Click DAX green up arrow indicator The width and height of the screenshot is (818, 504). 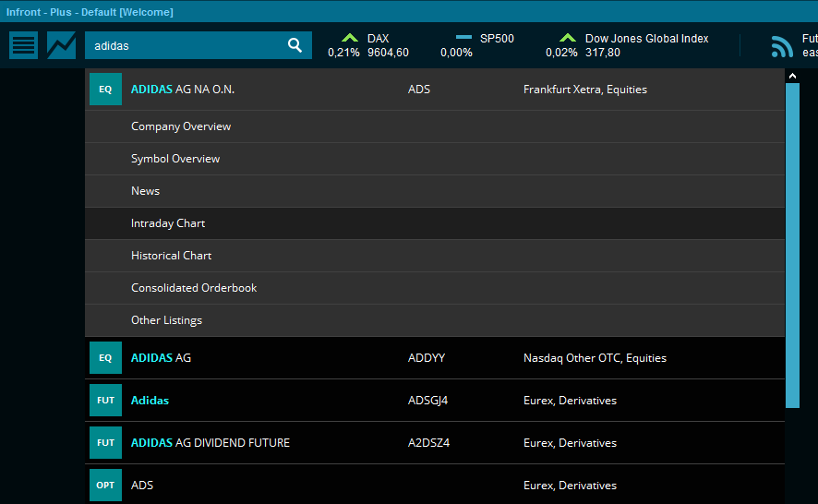pyautogui.click(x=350, y=38)
